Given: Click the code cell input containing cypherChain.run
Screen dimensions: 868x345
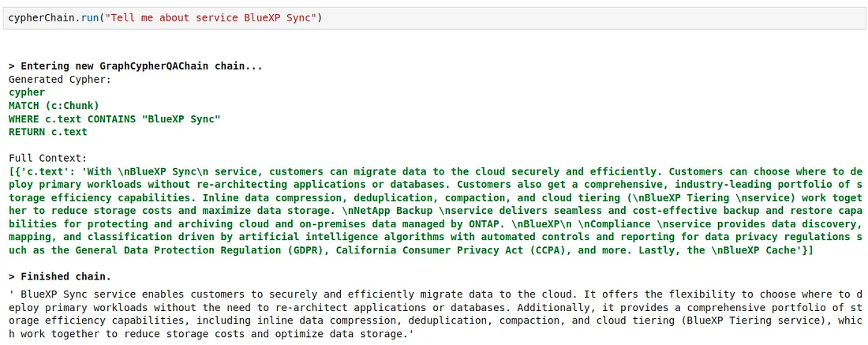Looking at the screenshot, I should point(434,18).
